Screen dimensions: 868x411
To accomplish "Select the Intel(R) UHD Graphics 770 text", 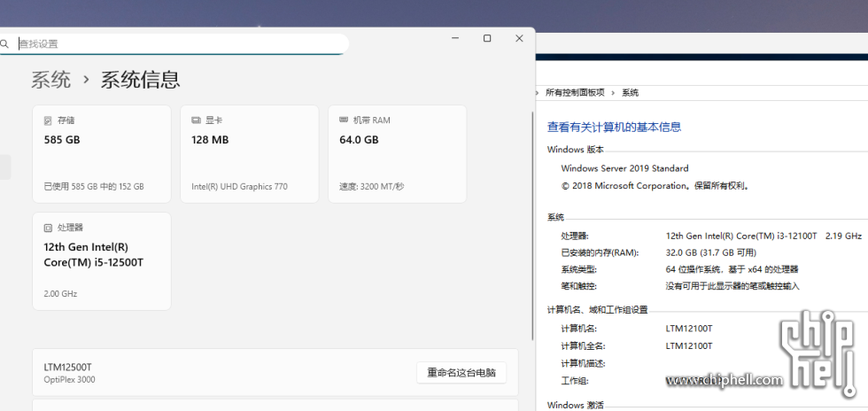I will [240, 187].
